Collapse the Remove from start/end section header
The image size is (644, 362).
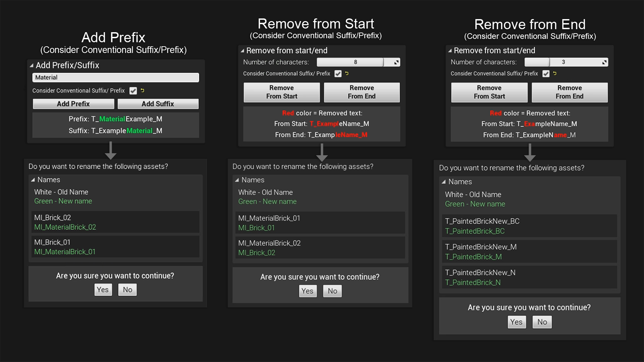click(x=242, y=51)
